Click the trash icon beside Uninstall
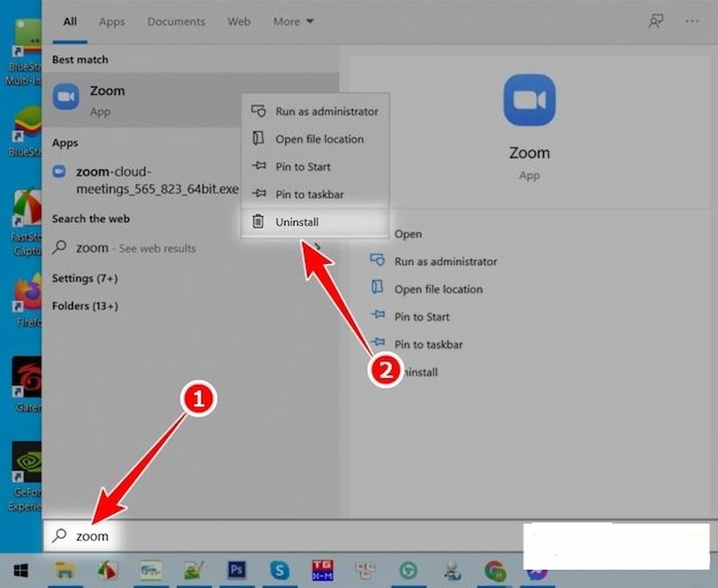The height and width of the screenshot is (588, 718). coord(258,221)
